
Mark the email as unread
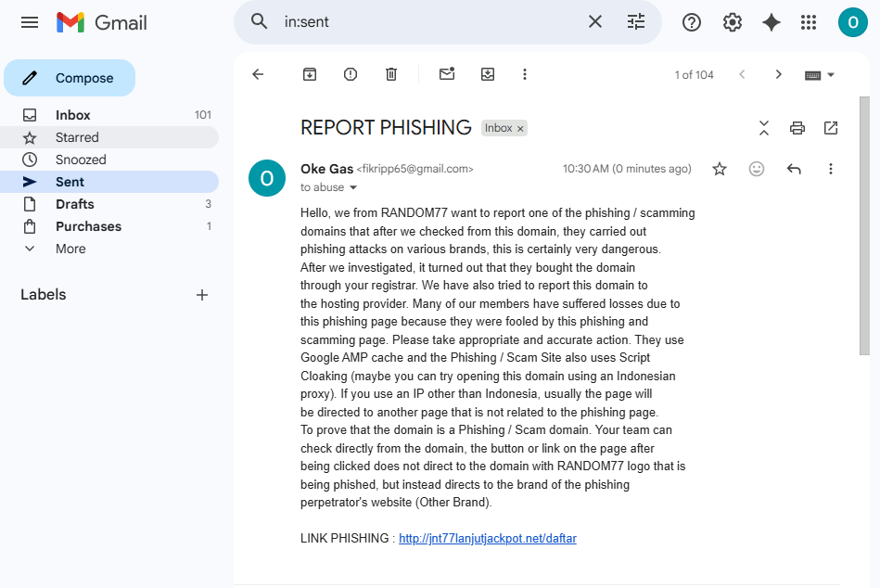click(447, 74)
